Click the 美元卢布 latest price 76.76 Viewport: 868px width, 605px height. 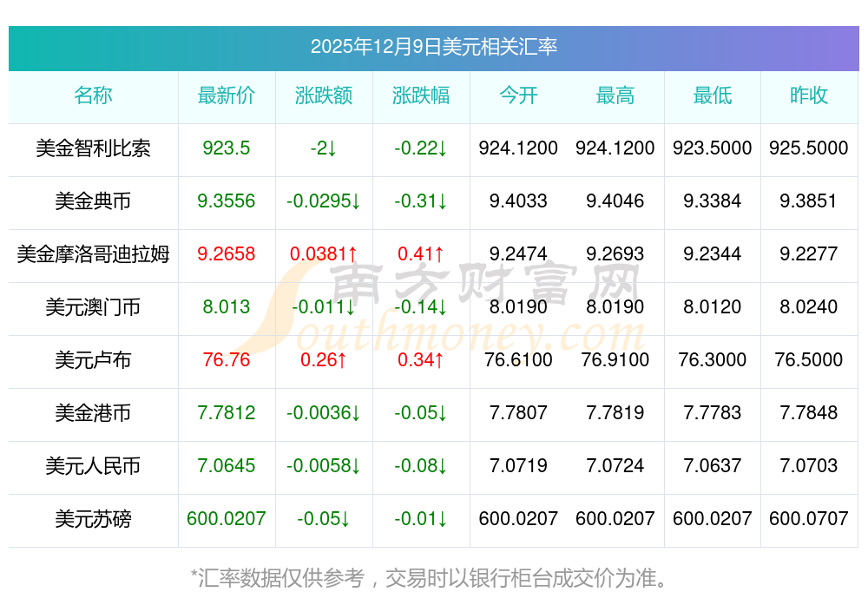[227, 360]
